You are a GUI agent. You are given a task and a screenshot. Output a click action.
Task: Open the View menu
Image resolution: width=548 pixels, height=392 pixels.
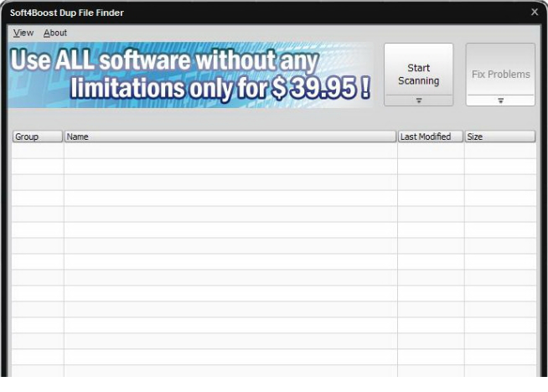click(23, 33)
